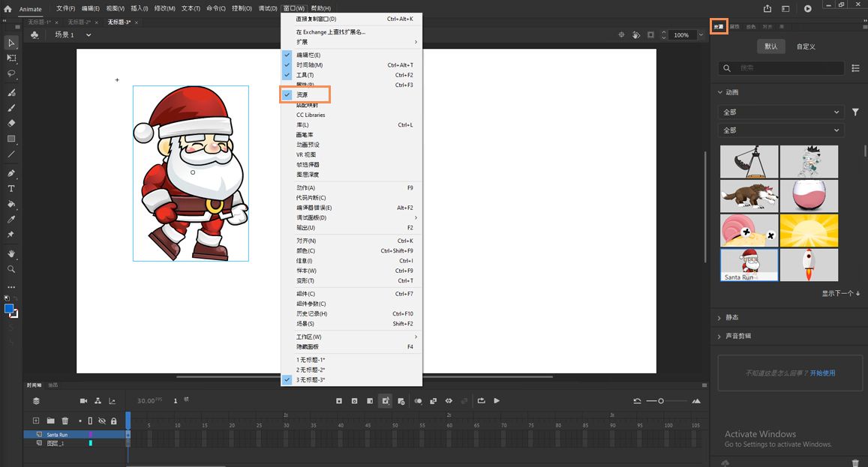Image resolution: width=868 pixels, height=467 pixels.
Task: Click the Santa Run layer purple color swatch
Action: pyautogui.click(x=91, y=435)
